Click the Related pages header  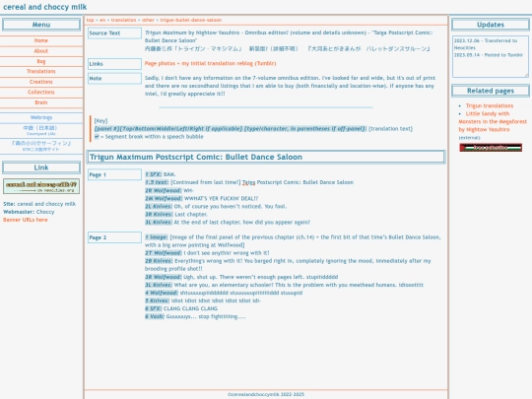pyautogui.click(x=491, y=91)
